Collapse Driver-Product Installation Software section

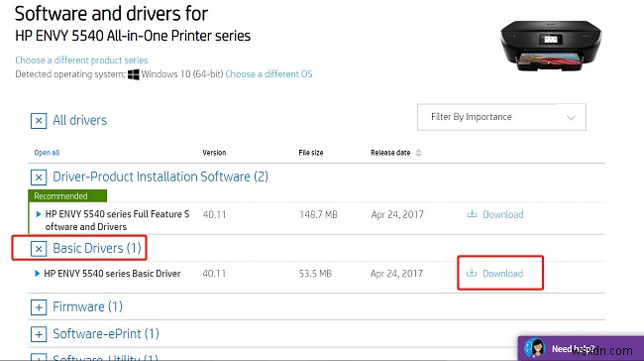(x=39, y=178)
